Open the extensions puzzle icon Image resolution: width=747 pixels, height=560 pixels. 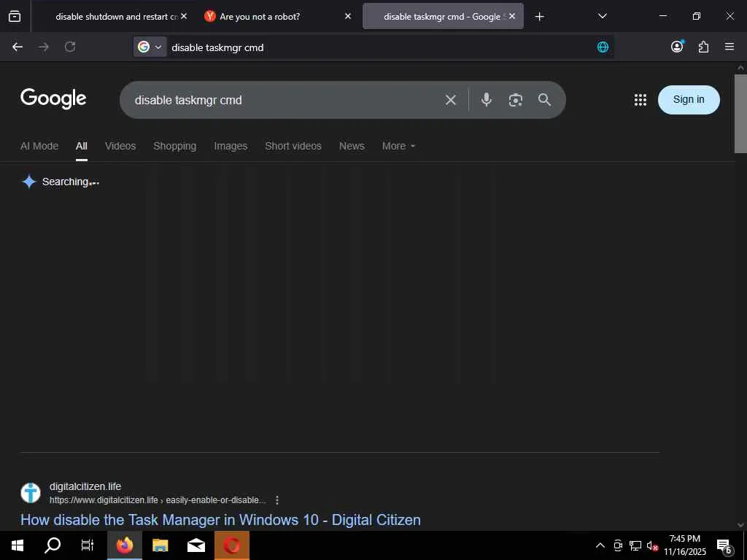coord(704,47)
